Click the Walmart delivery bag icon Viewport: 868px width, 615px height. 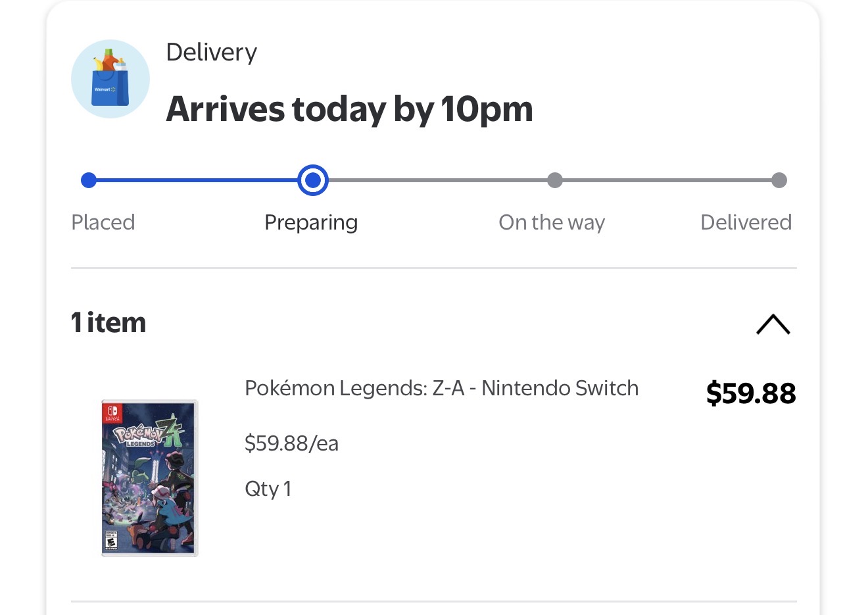click(110, 79)
